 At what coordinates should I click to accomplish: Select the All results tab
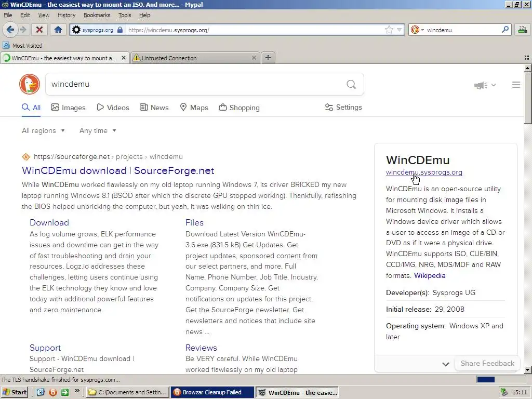31,108
